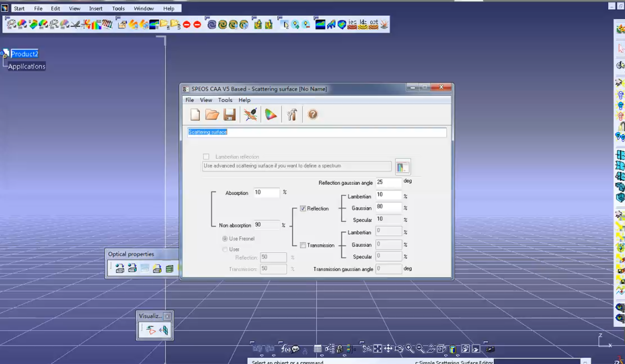Click the reflection Specular percentage field
The height and width of the screenshot is (364, 625).
click(388, 219)
